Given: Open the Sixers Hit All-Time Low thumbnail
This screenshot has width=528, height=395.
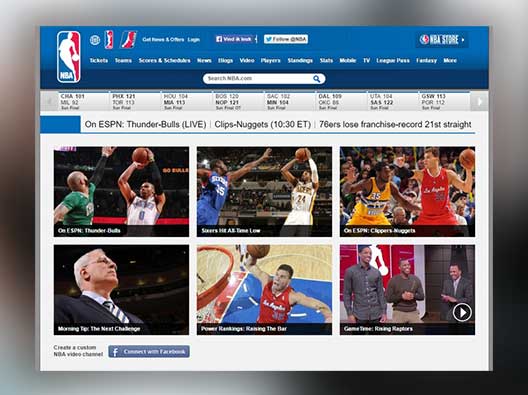Looking at the screenshot, I should click(x=264, y=192).
